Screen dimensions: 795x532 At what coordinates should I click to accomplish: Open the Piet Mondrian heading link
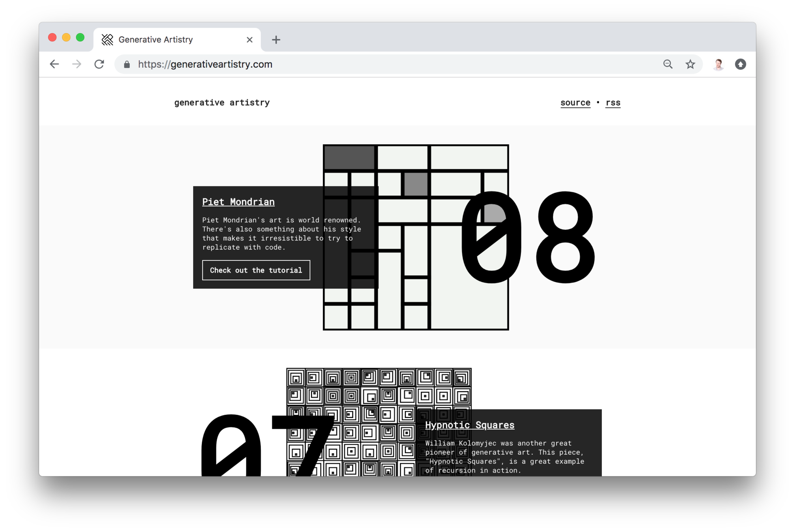[238, 202]
